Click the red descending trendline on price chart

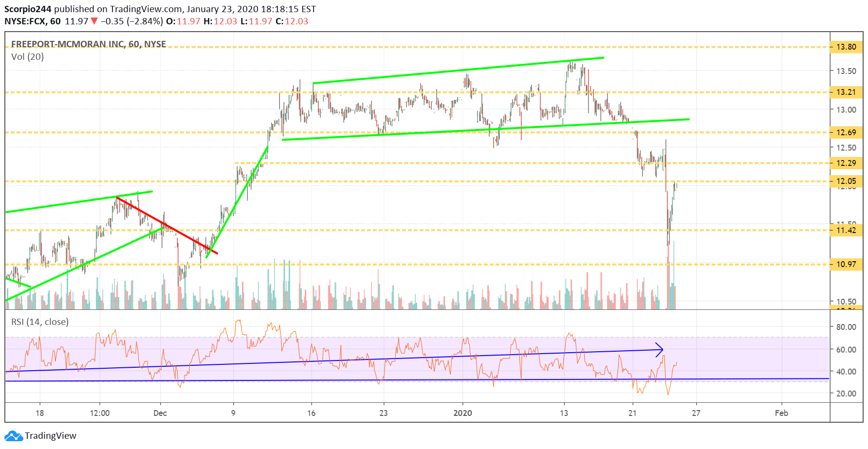coord(167,225)
